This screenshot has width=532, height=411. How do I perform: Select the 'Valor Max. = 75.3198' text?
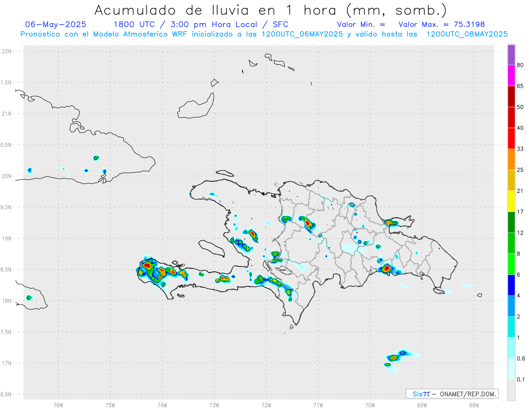(442, 24)
